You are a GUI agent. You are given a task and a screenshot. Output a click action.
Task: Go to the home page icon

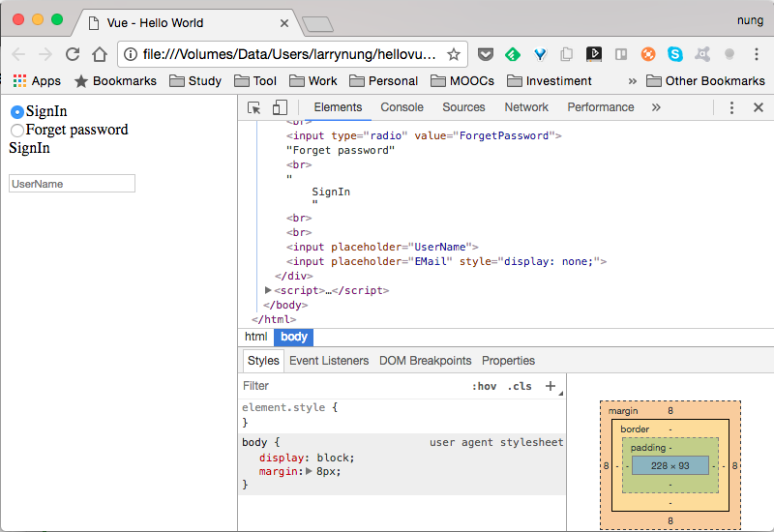coord(100,54)
